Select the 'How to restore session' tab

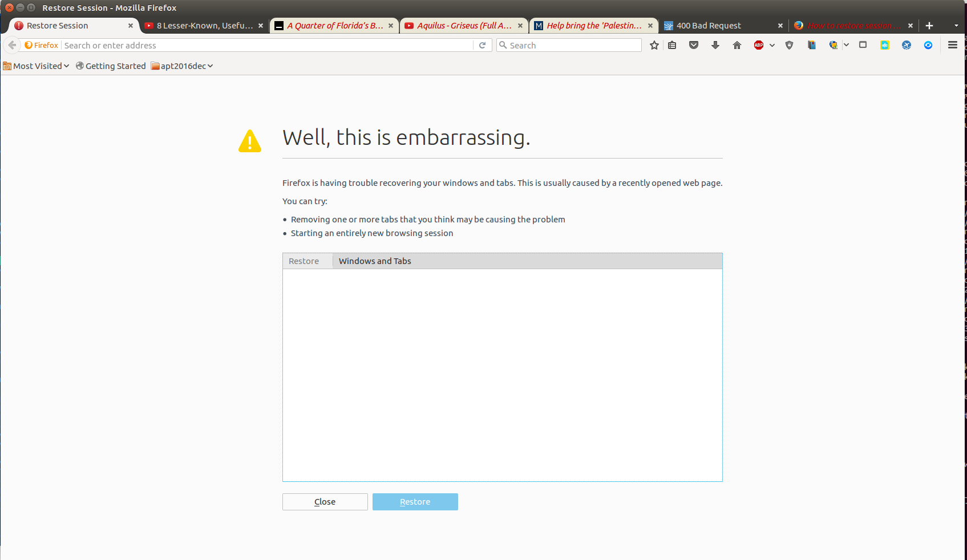(853, 26)
